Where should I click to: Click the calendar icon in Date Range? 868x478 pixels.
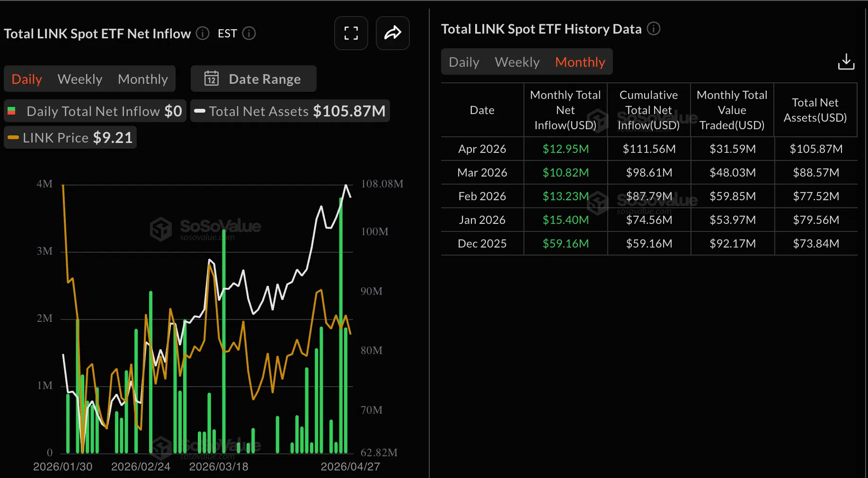[x=212, y=79]
